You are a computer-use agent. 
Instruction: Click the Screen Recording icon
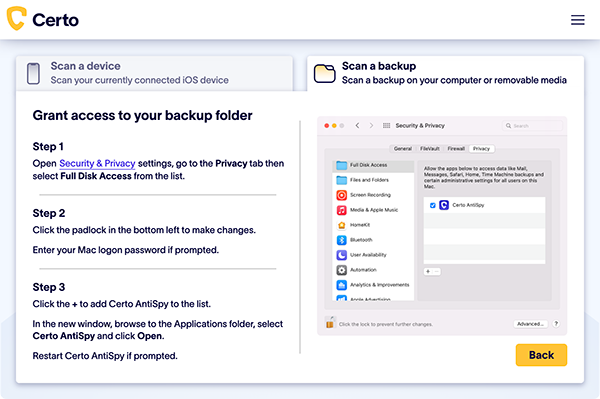pos(341,195)
